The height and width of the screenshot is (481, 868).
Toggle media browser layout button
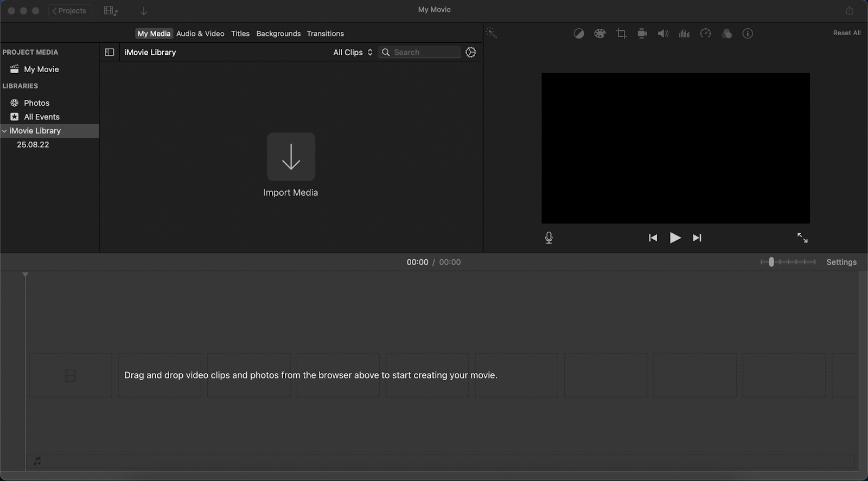point(111,11)
